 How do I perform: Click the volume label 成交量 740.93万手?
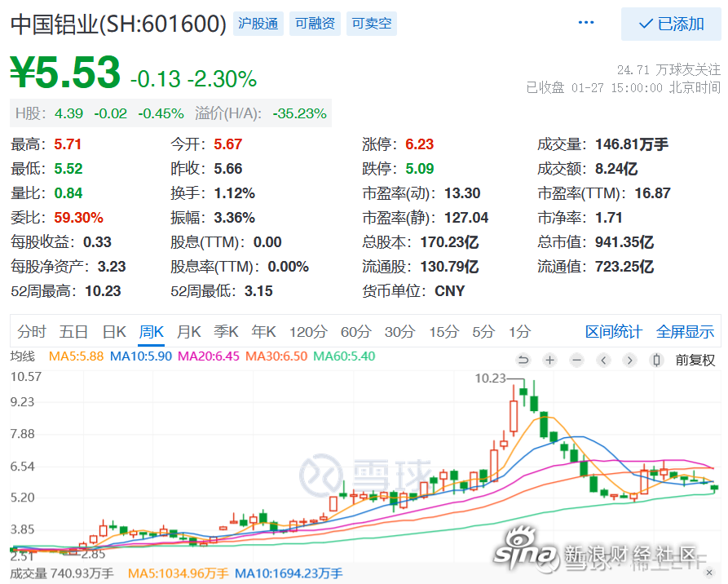[62, 573]
